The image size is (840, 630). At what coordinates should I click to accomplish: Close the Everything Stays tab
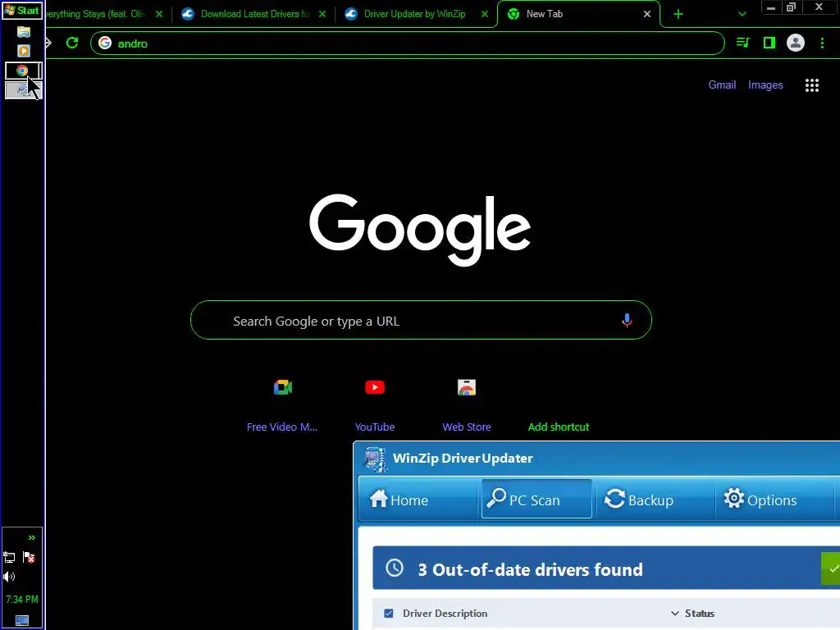(x=159, y=14)
